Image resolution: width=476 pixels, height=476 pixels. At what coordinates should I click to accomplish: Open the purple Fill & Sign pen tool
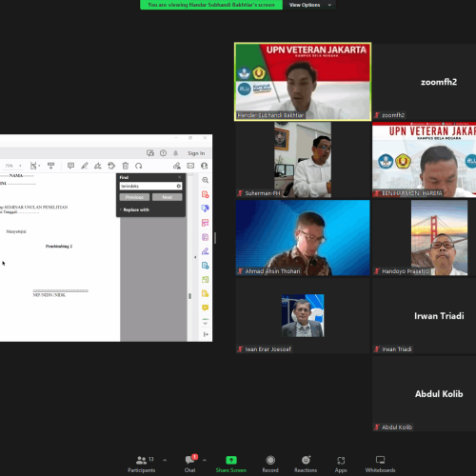coord(206,251)
